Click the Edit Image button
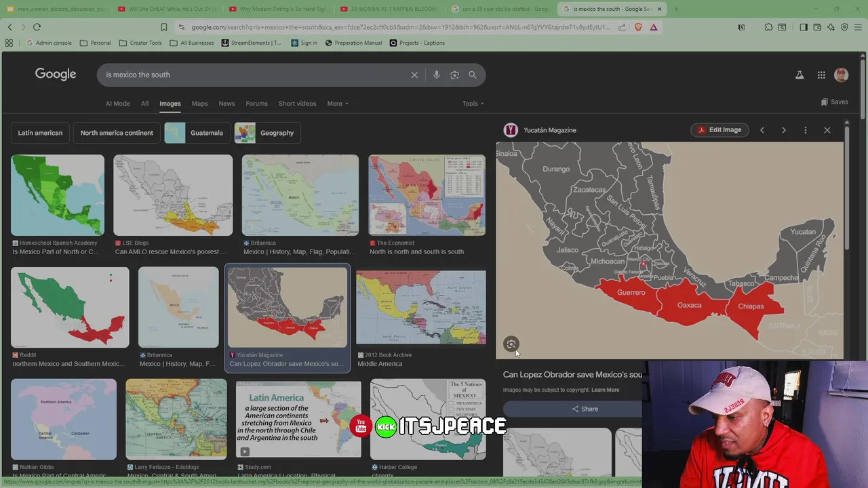This screenshot has height=488, width=868. click(x=719, y=130)
